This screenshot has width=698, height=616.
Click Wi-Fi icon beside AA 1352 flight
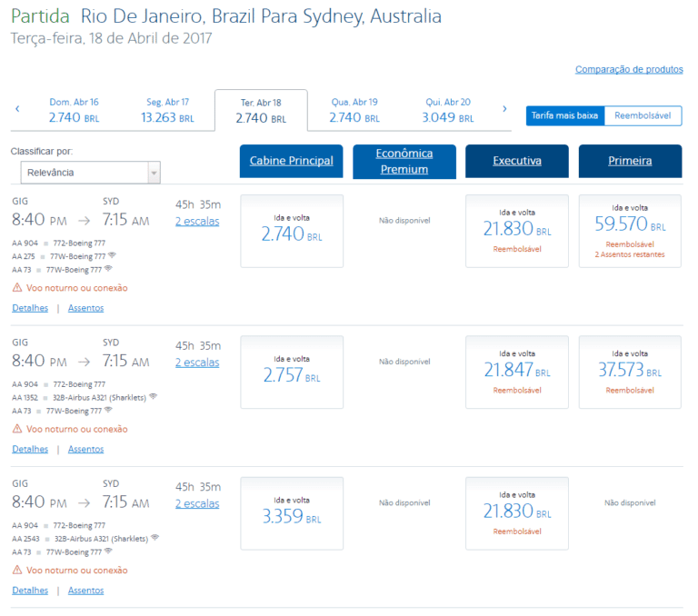pos(154,397)
